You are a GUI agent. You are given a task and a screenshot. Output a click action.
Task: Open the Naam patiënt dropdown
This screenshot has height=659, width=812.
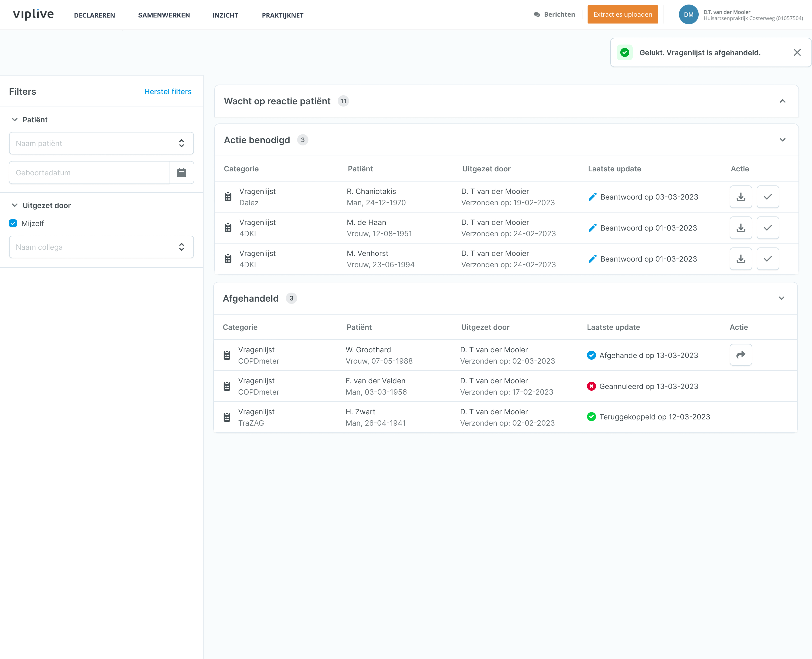click(x=101, y=143)
